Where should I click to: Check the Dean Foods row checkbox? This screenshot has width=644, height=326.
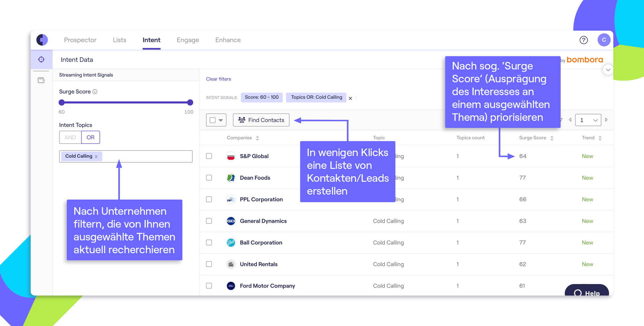coord(209,178)
